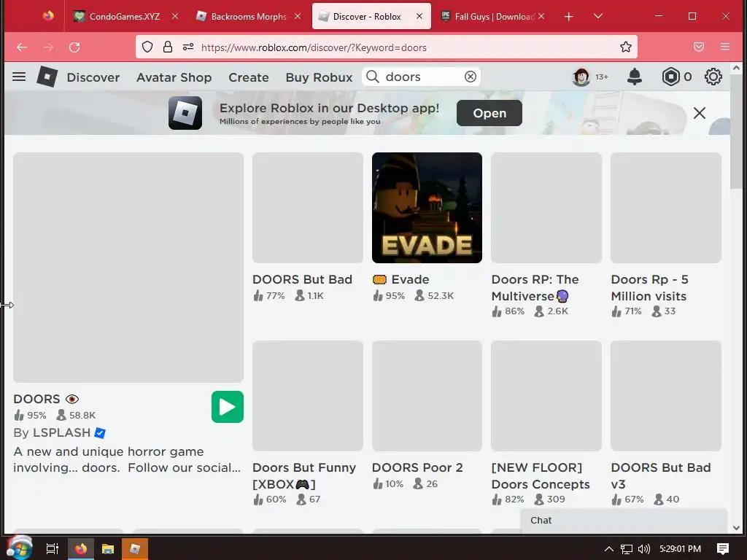
Task: Expand the Chat panel
Action: click(x=624, y=521)
